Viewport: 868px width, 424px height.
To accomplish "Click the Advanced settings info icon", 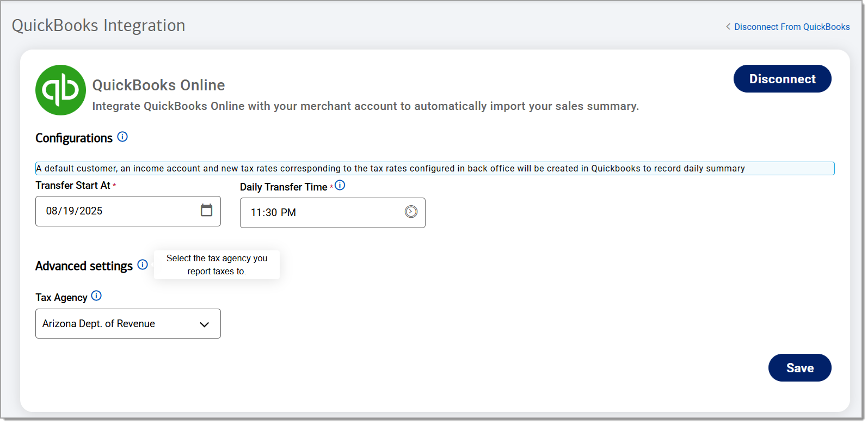I will 143,265.
